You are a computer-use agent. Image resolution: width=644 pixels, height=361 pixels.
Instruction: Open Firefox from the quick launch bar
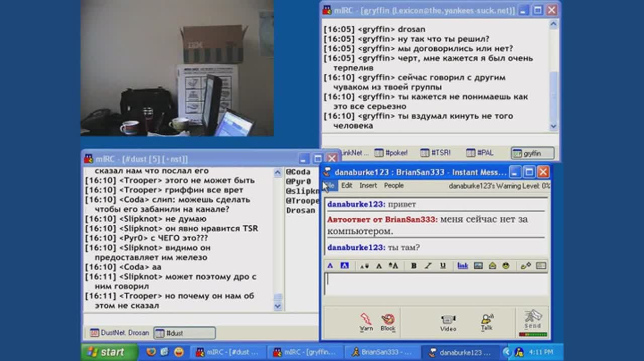(x=151, y=352)
